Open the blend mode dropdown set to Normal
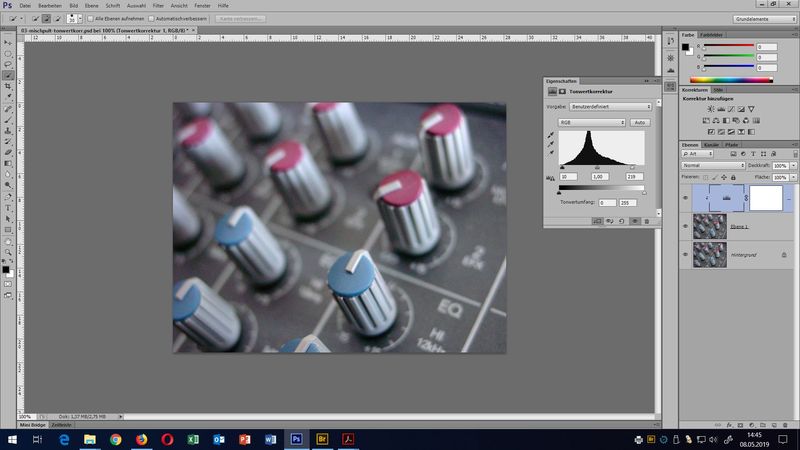Viewport: 800px width, 450px height. click(711, 165)
